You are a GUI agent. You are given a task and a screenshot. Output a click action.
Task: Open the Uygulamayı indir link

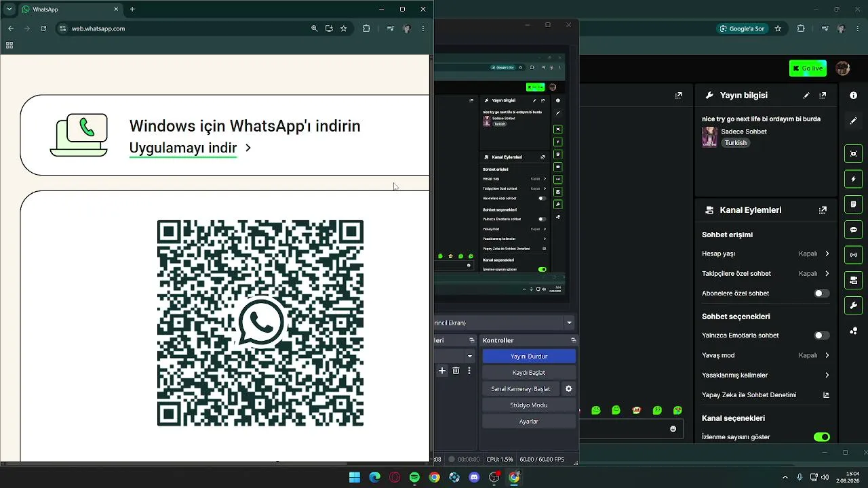click(183, 148)
